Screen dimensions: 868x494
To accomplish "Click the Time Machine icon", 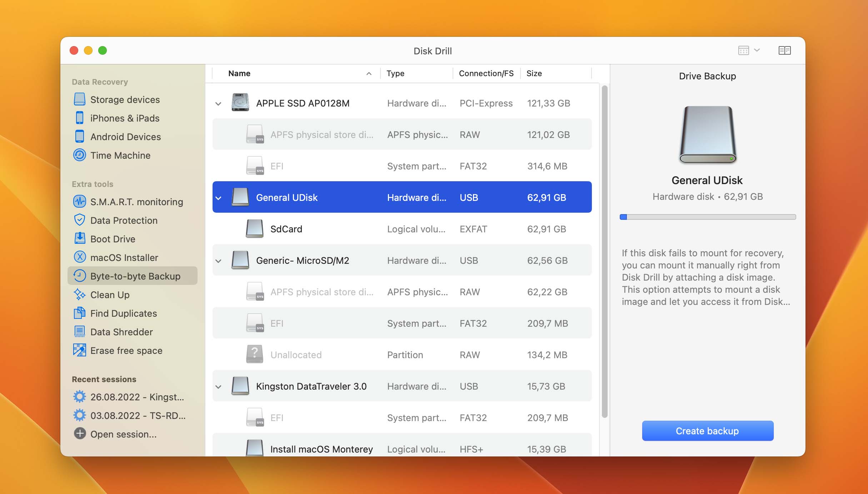I will pyautogui.click(x=80, y=155).
